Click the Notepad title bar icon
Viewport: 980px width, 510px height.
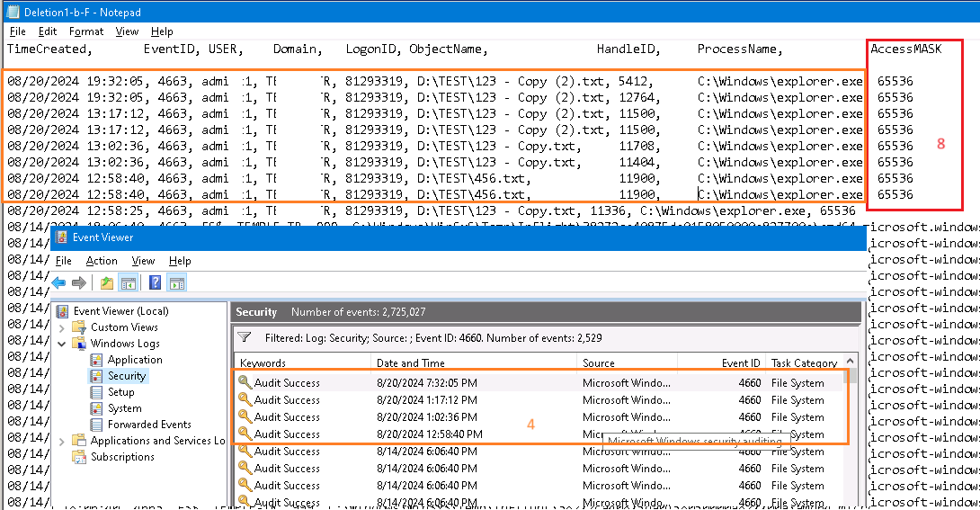pyautogui.click(x=13, y=12)
